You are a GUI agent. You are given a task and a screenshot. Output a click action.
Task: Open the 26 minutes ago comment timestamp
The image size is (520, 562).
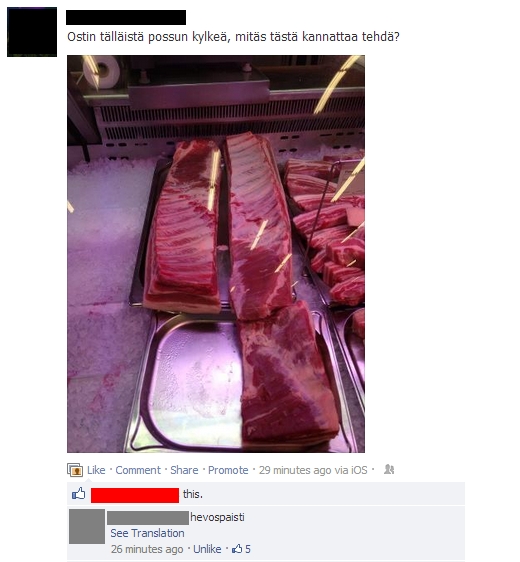pyautogui.click(x=147, y=549)
